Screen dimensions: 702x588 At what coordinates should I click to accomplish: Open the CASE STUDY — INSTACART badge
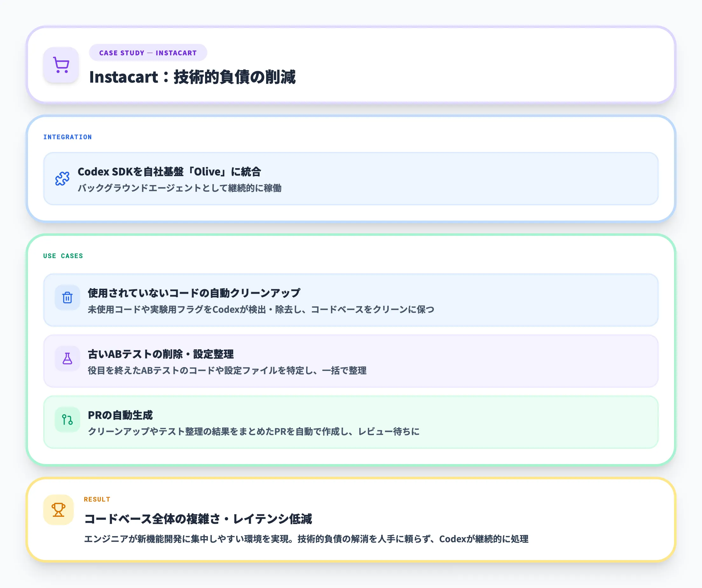[x=148, y=52]
